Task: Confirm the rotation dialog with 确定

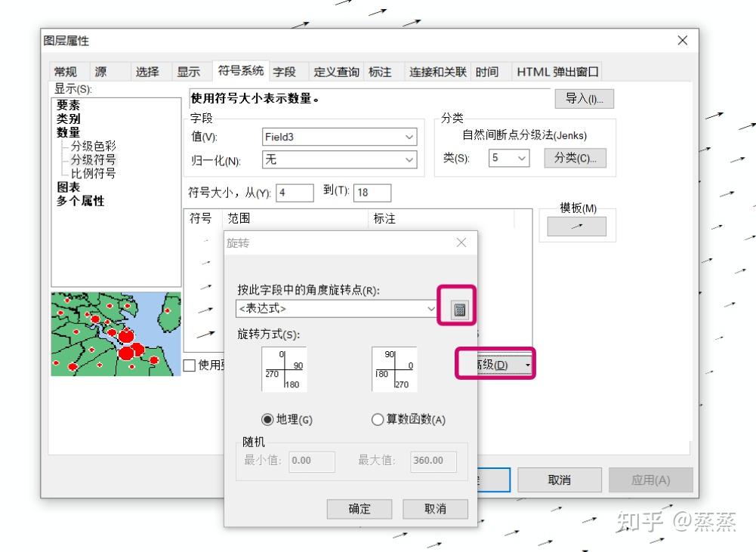Action: pos(359,508)
